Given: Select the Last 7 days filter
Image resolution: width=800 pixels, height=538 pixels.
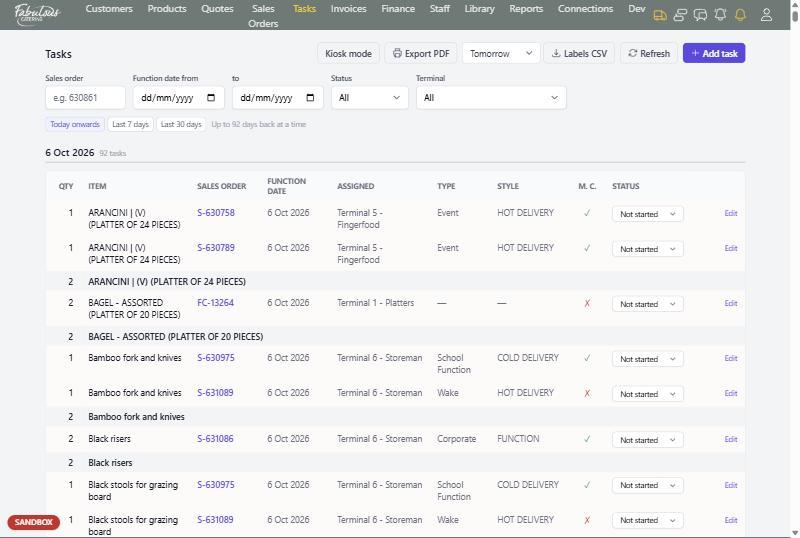Looking at the screenshot, I should (130, 124).
